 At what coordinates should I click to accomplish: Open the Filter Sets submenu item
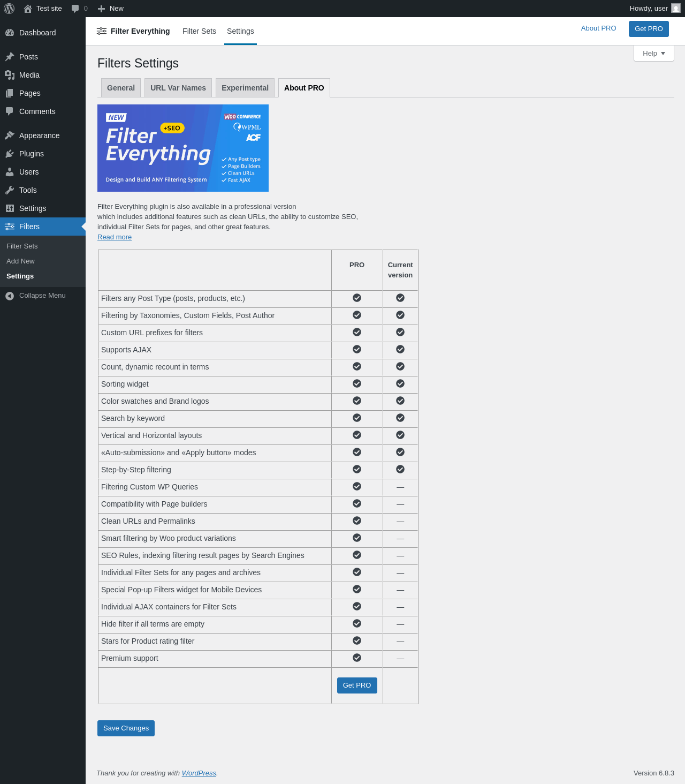pos(22,246)
